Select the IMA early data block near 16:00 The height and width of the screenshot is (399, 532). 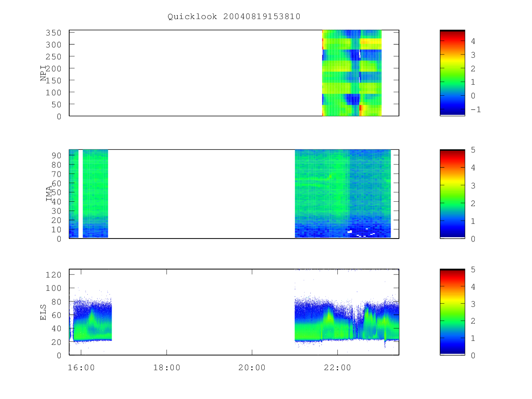pyautogui.click(x=89, y=194)
